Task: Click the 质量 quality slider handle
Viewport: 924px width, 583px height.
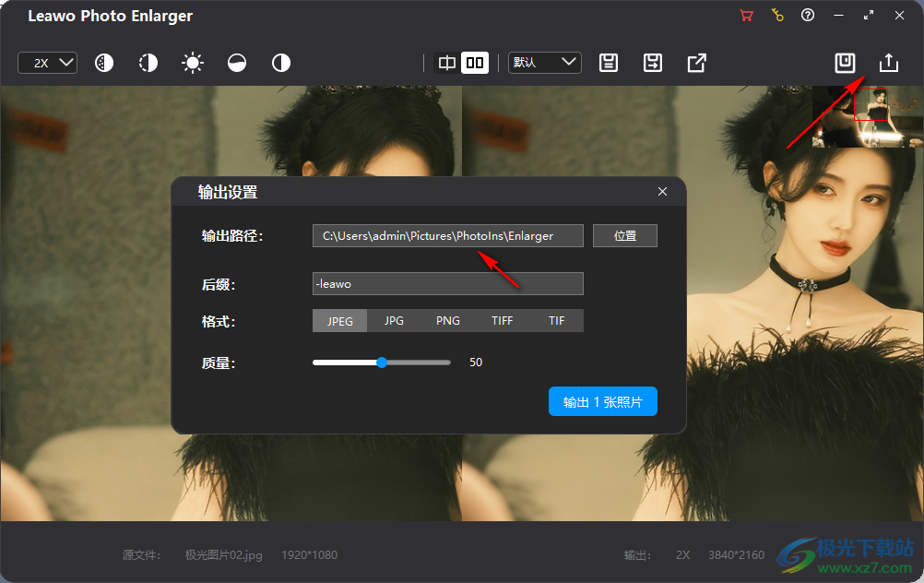Action: coord(382,363)
